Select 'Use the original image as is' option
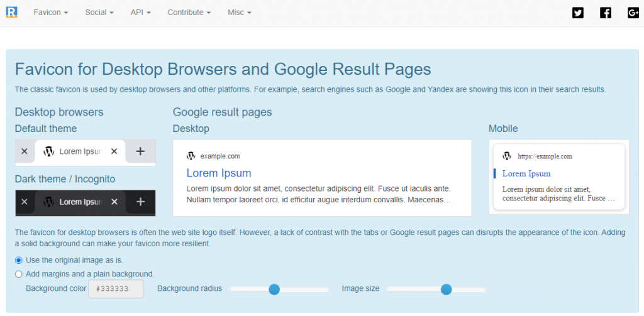Screen dimensions: 644x316 [19, 260]
